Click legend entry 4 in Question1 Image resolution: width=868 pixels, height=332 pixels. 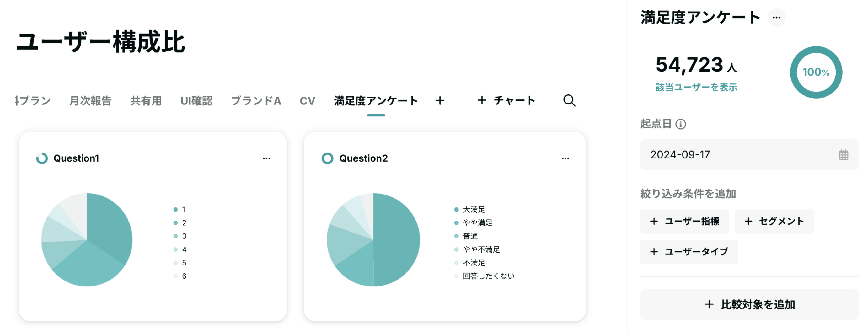pos(180,249)
